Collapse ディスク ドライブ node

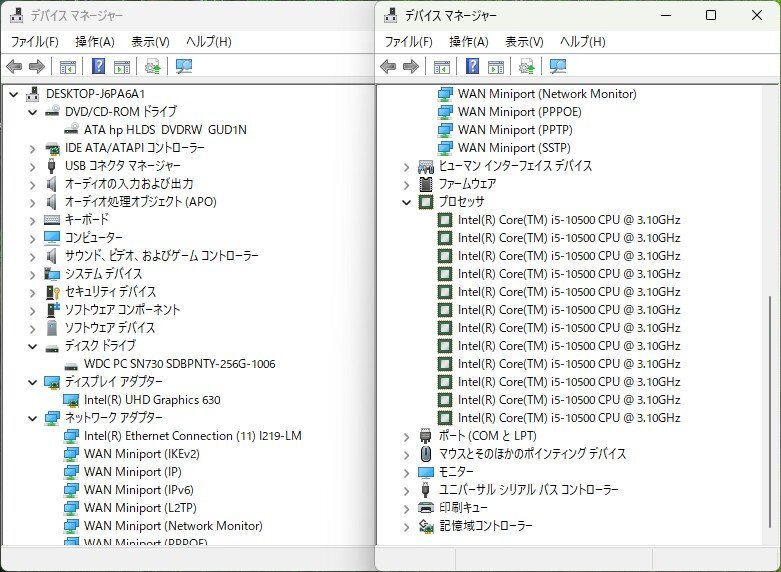[32, 346]
